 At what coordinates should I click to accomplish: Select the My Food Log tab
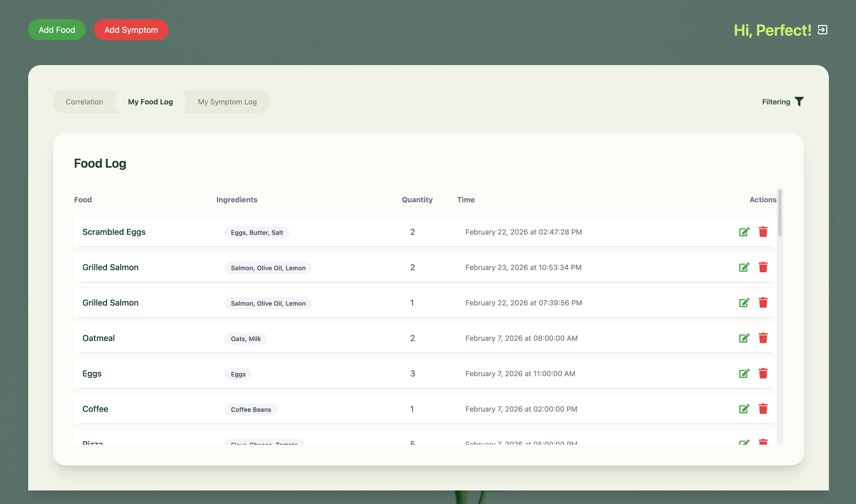pyautogui.click(x=150, y=102)
